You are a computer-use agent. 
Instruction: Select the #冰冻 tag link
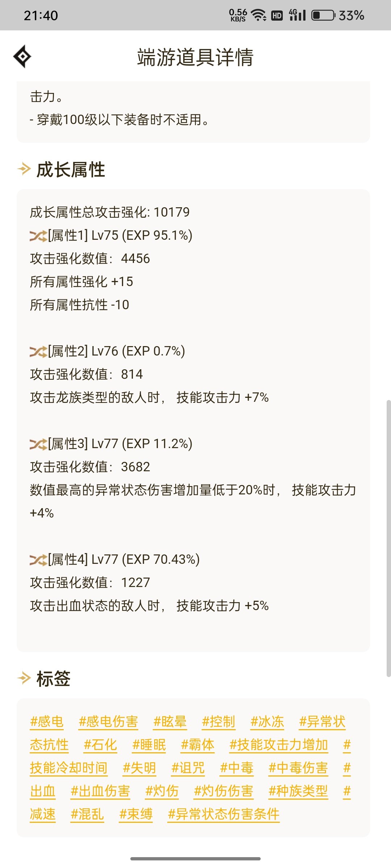[267, 722]
